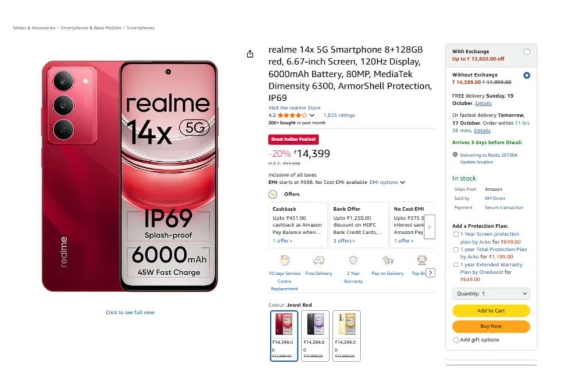Enable 1 Year Screen protection plan checkbox

tap(456, 234)
